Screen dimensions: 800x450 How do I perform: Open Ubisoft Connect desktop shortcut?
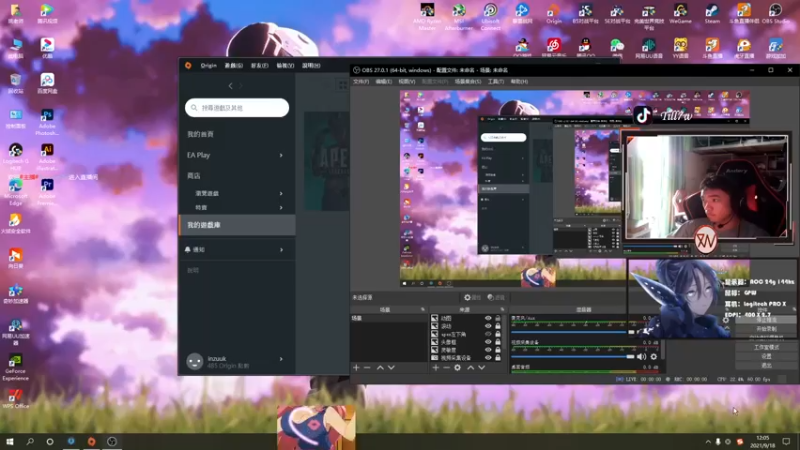tap(490, 16)
